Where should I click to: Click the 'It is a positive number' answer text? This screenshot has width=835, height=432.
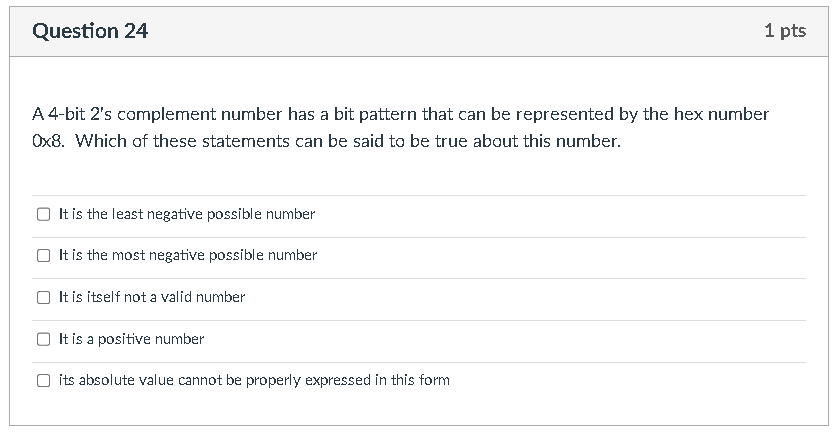point(131,339)
